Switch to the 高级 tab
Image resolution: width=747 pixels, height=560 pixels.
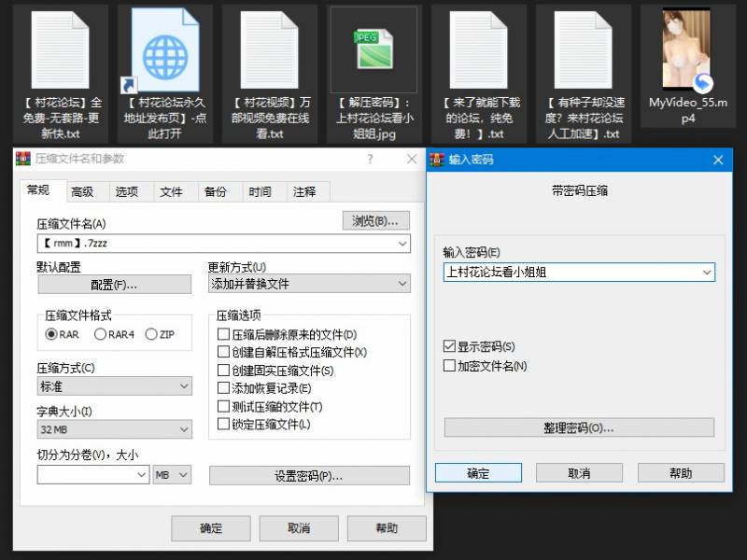coord(83,190)
